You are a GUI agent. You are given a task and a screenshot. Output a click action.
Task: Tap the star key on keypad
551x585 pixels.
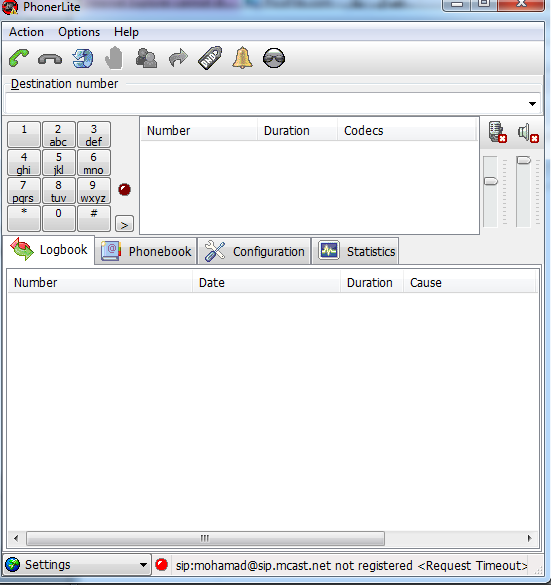click(x=24, y=219)
